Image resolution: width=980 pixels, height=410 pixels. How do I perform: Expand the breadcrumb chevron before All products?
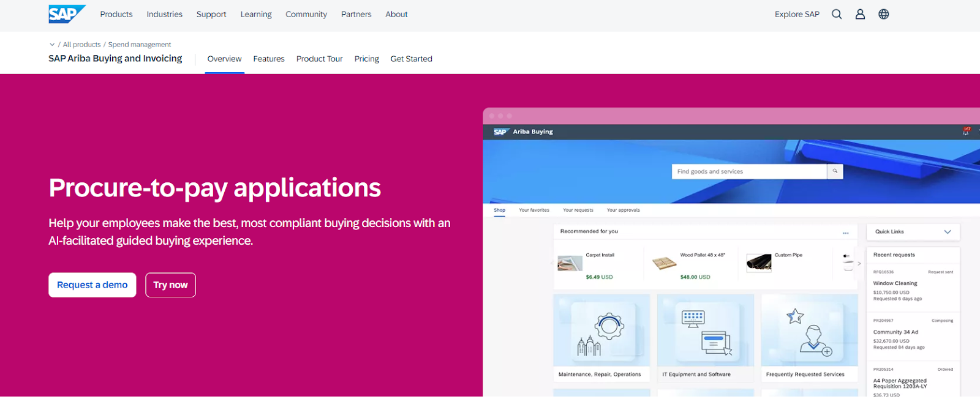coord(52,45)
